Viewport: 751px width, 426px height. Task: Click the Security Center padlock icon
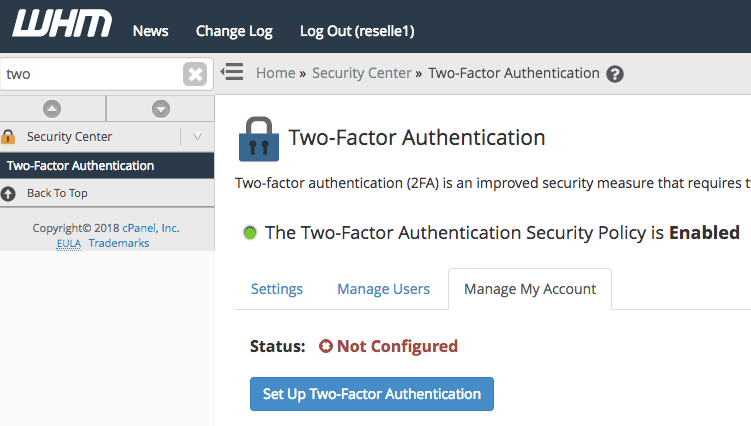8,137
